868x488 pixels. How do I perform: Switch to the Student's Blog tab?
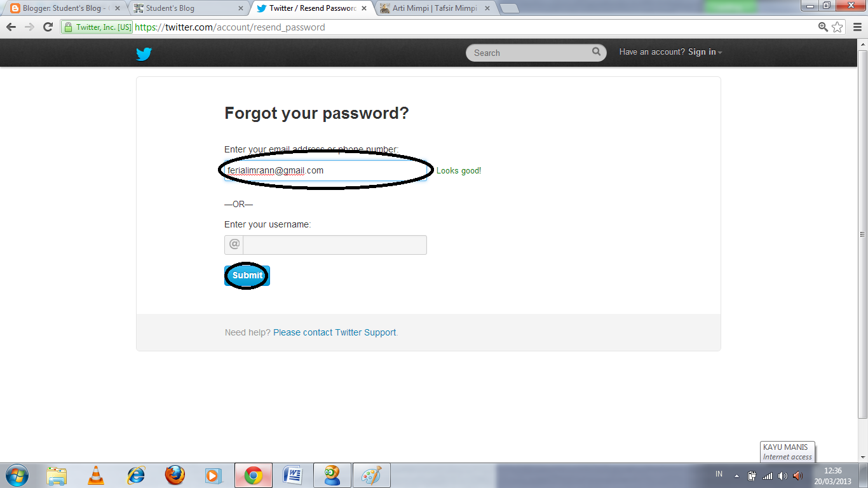tap(188, 8)
